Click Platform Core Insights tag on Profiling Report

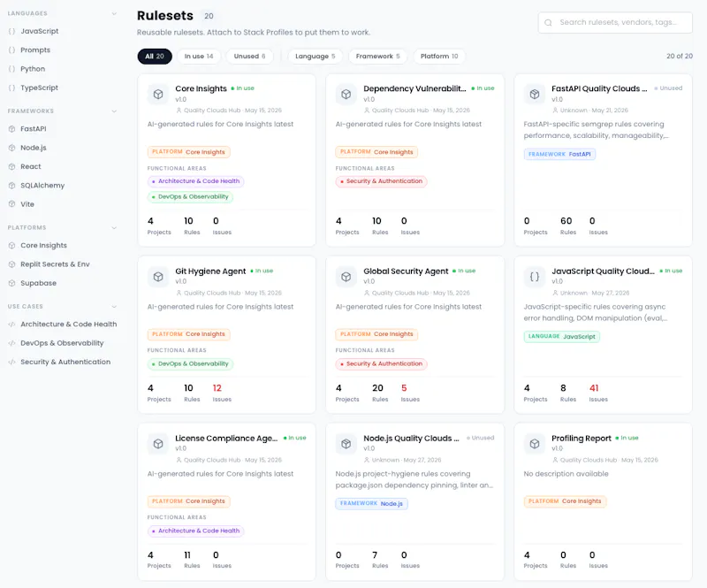(x=565, y=501)
